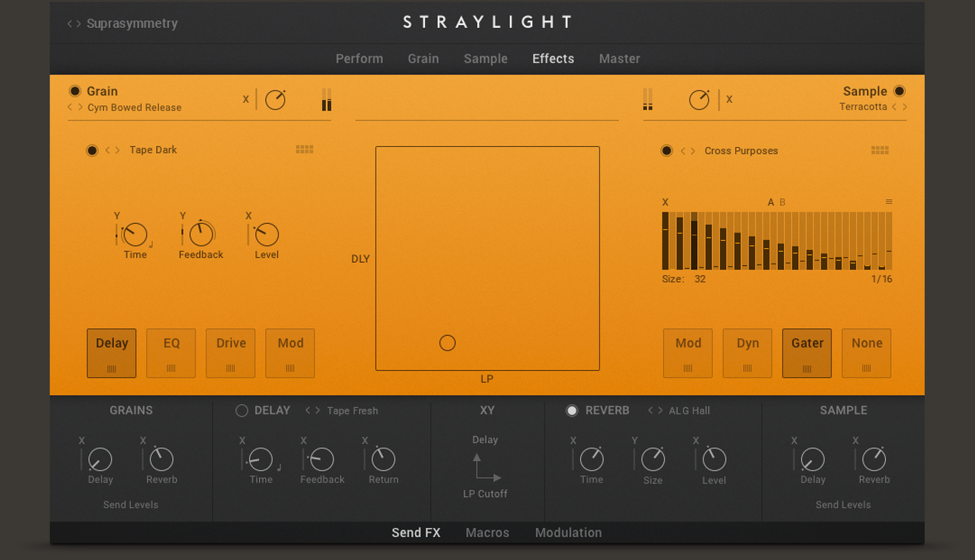Screen dimensions: 975x560
Task: Enable the send DELAY on/off toggle
Action: (242, 411)
